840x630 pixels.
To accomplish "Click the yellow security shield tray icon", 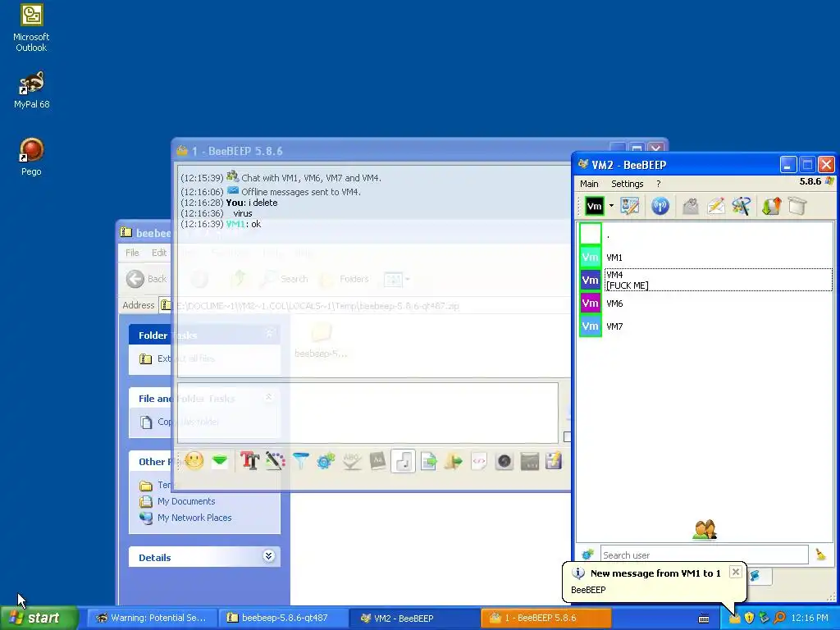I will coord(750,619).
